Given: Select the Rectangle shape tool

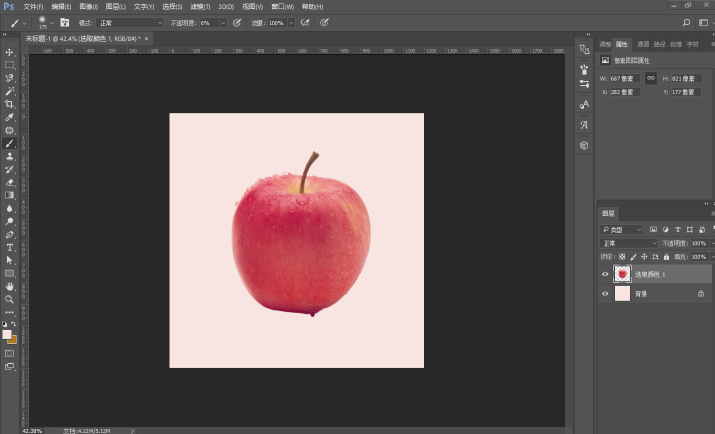Looking at the screenshot, I should click(9, 274).
